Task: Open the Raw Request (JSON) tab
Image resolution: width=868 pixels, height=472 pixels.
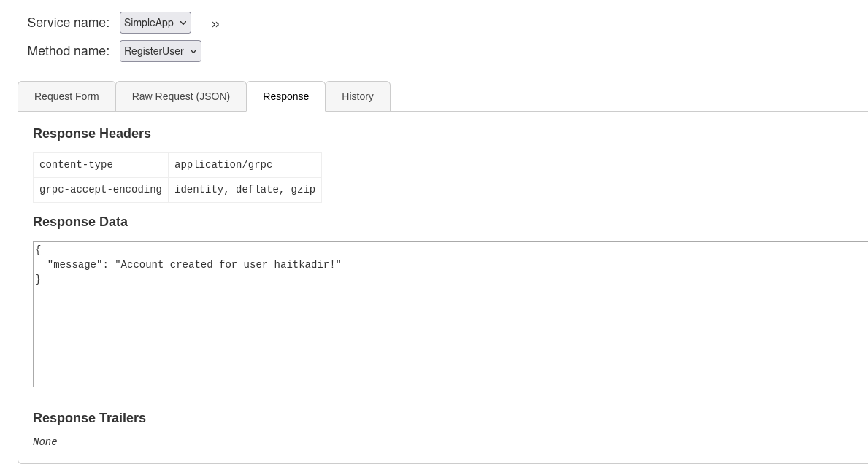Action: (x=181, y=96)
